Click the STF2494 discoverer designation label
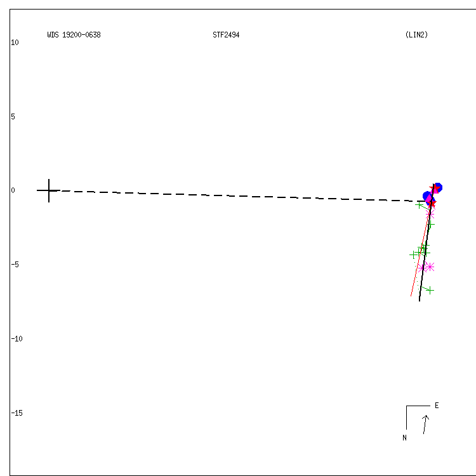The width and height of the screenshot is (476, 476). 226,35
